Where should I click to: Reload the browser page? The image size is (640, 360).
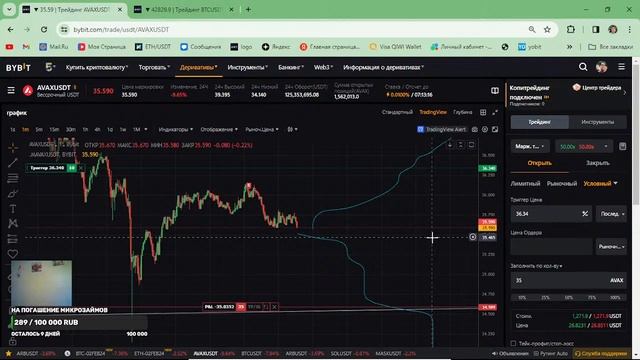pos(44,29)
